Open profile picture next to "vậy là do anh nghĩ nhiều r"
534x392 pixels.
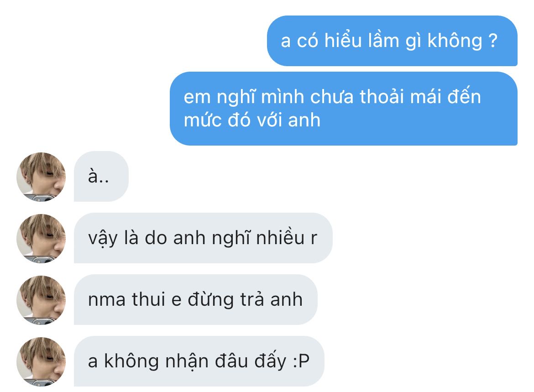click(x=41, y=238)
